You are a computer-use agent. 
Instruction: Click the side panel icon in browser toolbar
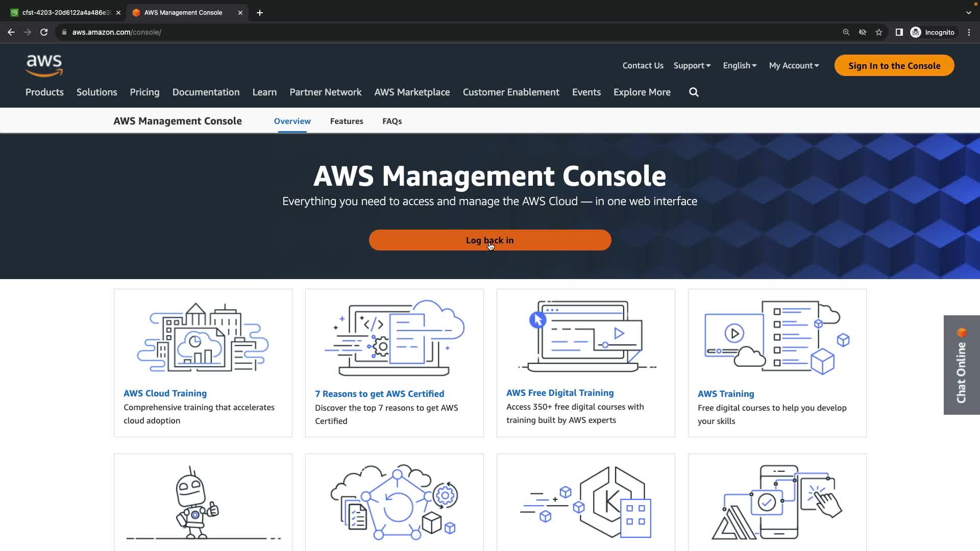(899, 32)
